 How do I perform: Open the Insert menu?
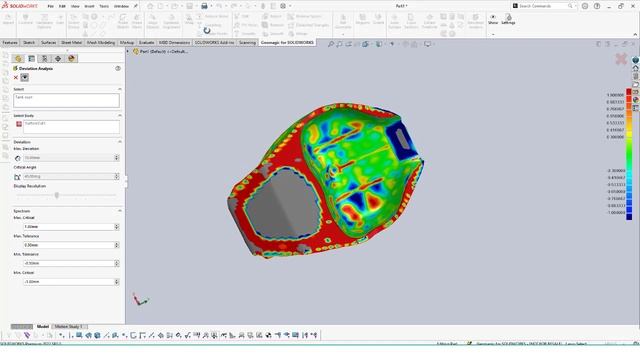(89, 6)
